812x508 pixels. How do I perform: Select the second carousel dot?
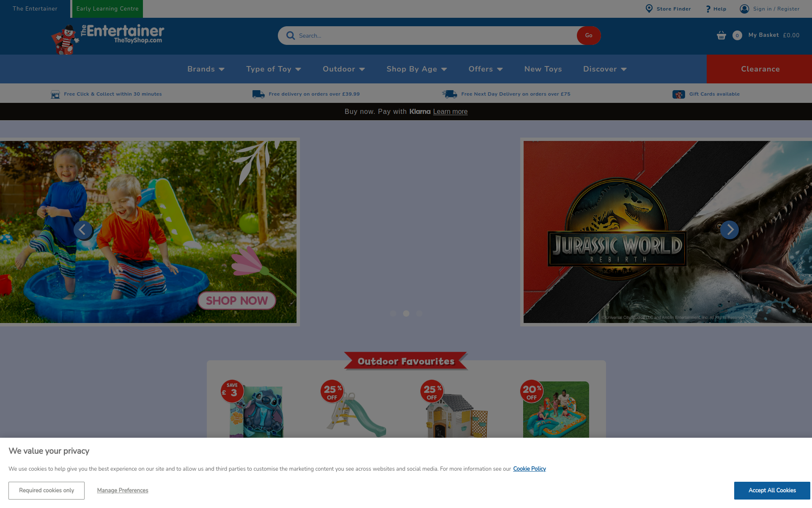(x=406, y=314)
